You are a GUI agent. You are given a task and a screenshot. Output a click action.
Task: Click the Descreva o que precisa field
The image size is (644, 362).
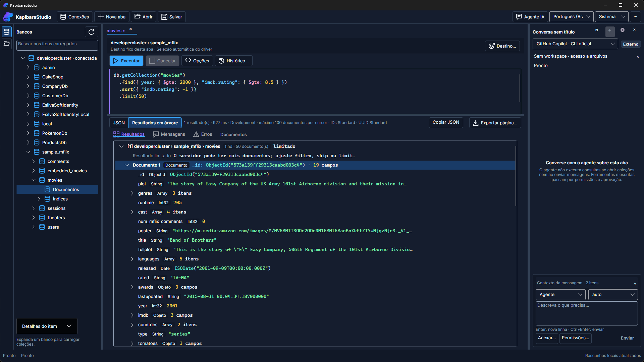click(587, 313)
